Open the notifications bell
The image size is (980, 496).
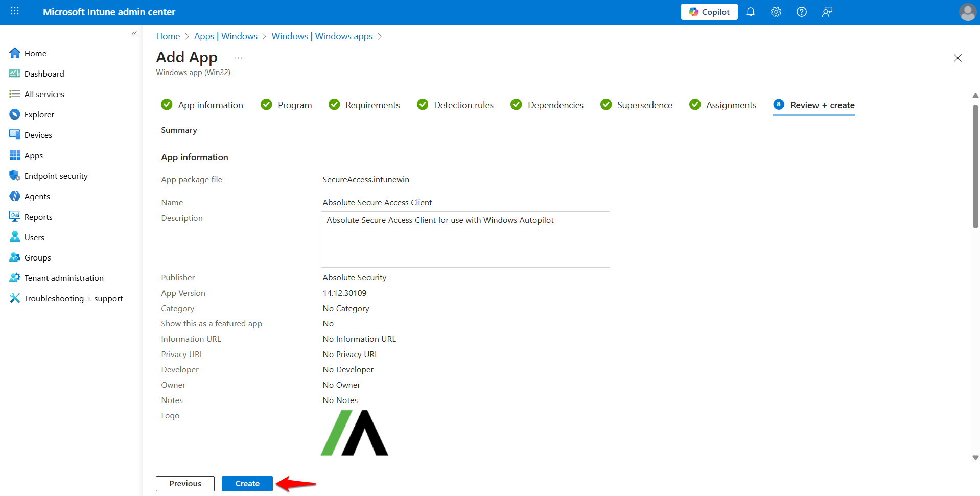751,12
